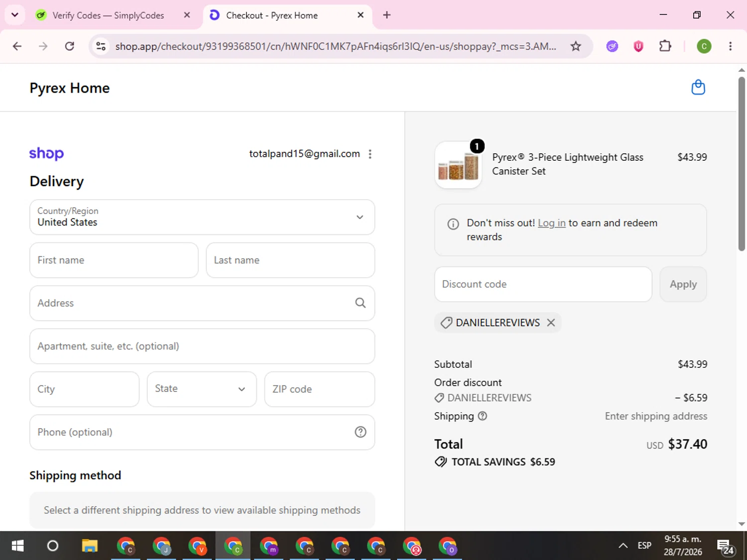Open File Explorer from the taskbar
This screenshot has width=747, height=560.
(x=90, y=546)
